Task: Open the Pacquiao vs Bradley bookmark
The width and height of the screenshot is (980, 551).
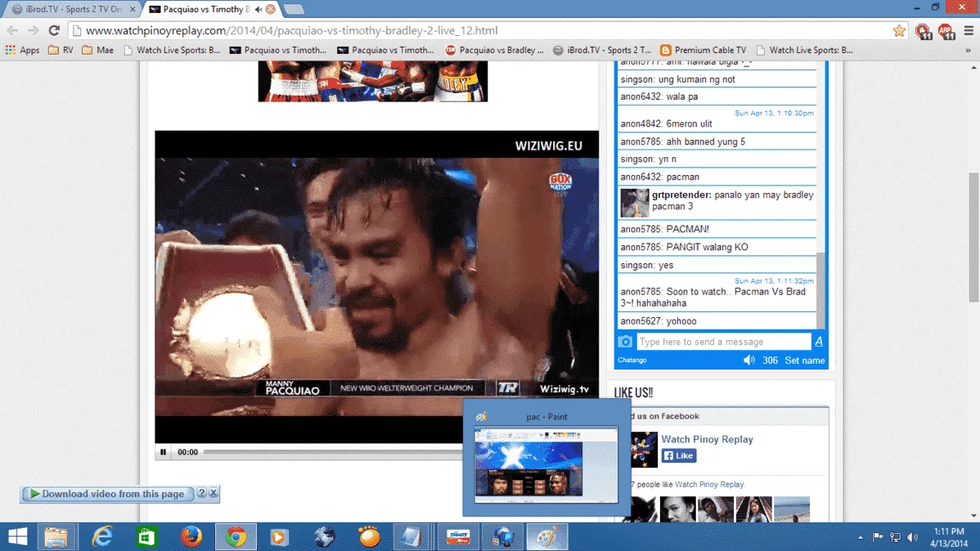Action: click(x=494, y=50)
